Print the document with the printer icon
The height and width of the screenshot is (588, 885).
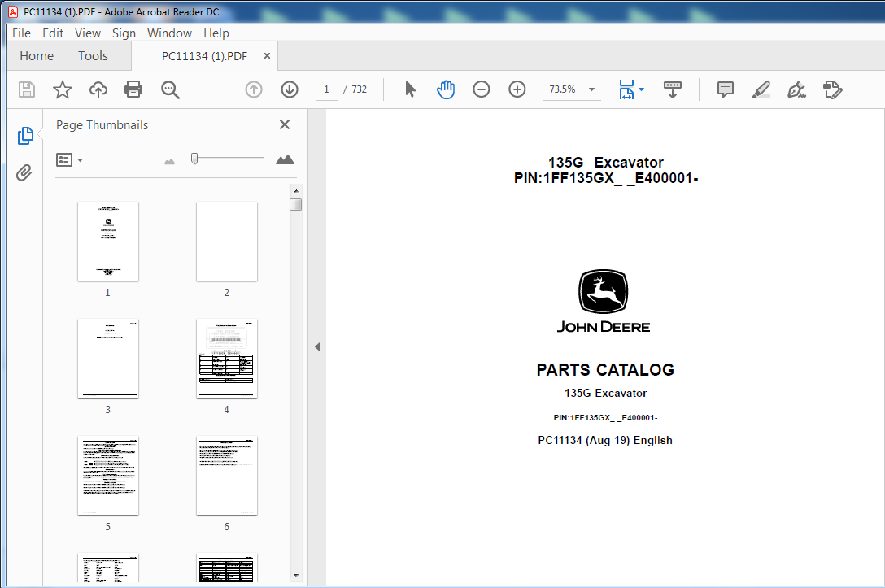[133, 89]
